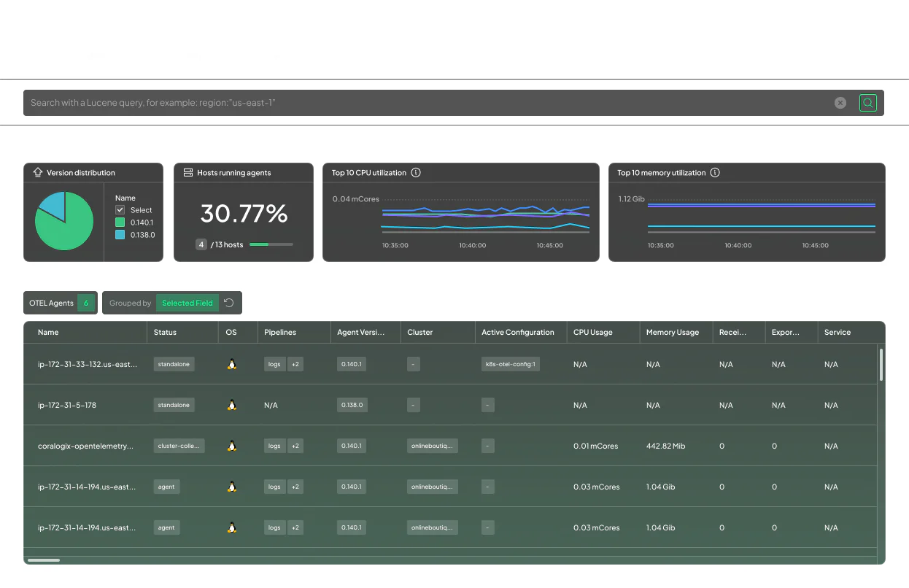This screenshot has width=909, height=588.
Task: Toggle the Select checkbox in Version distribution
Action: point(121,210)
